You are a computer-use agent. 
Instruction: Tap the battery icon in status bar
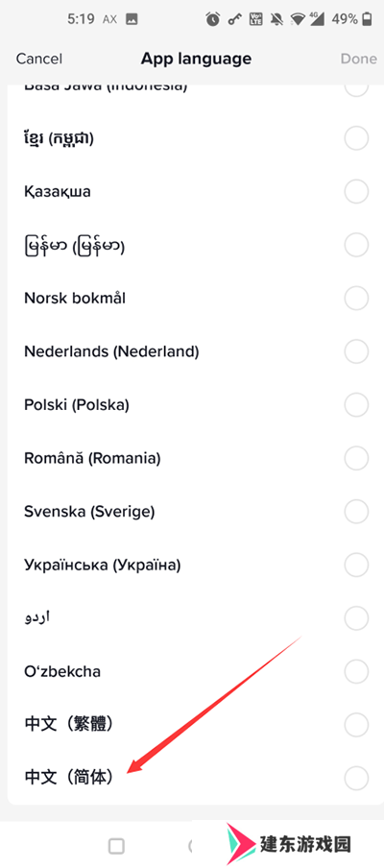pos(367,20)
